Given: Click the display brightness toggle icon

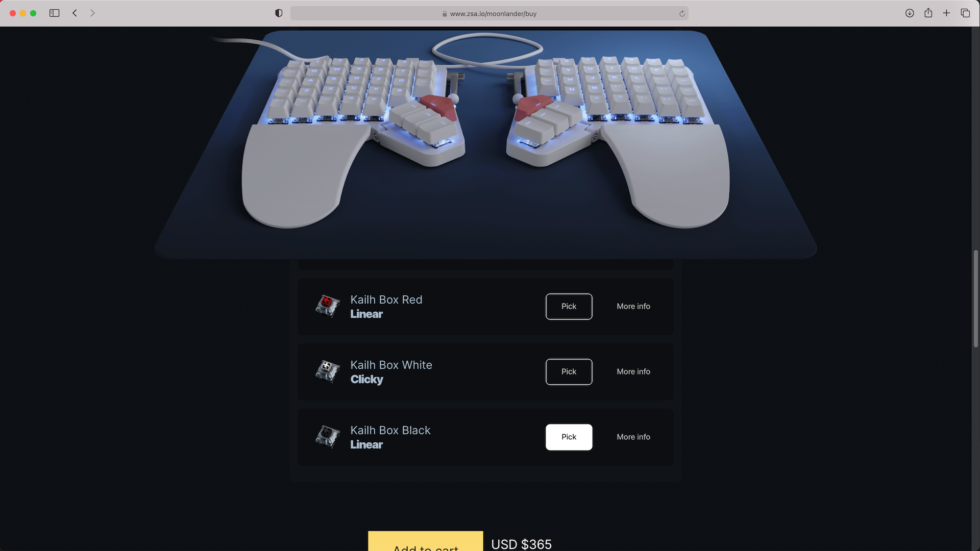Looking at the screenshot, I should pos(279,13).
